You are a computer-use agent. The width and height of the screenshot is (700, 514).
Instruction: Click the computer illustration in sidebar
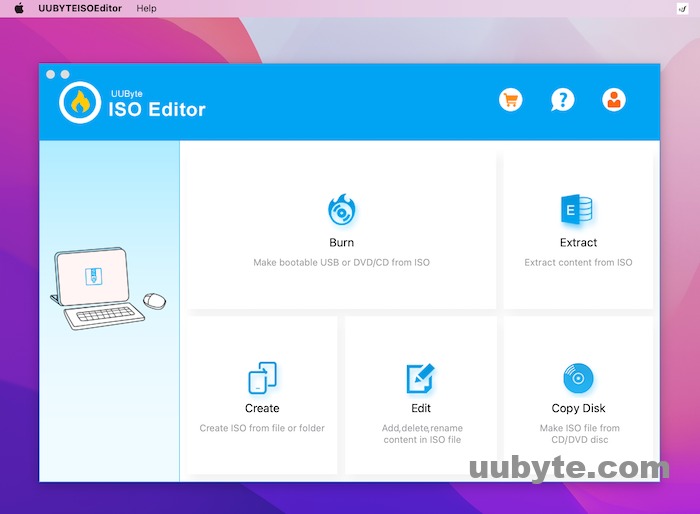tap(108, 288)
